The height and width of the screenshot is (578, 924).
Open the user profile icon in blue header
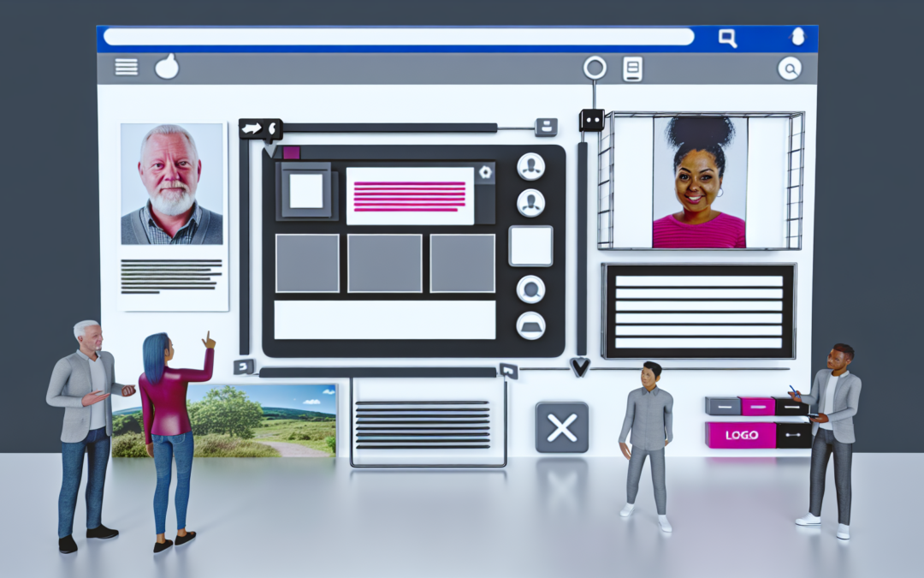[x=797, y=37]
